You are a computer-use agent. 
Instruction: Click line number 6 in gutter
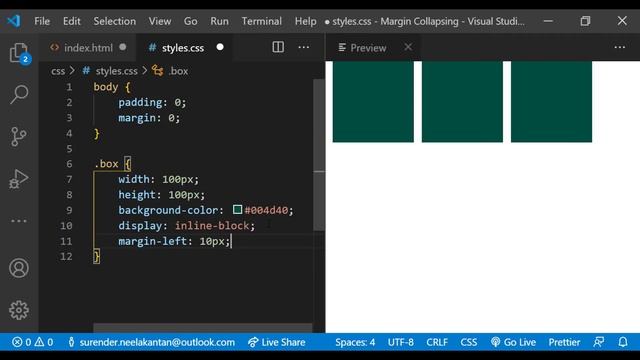pyautogui.click(x=69, y=164)
